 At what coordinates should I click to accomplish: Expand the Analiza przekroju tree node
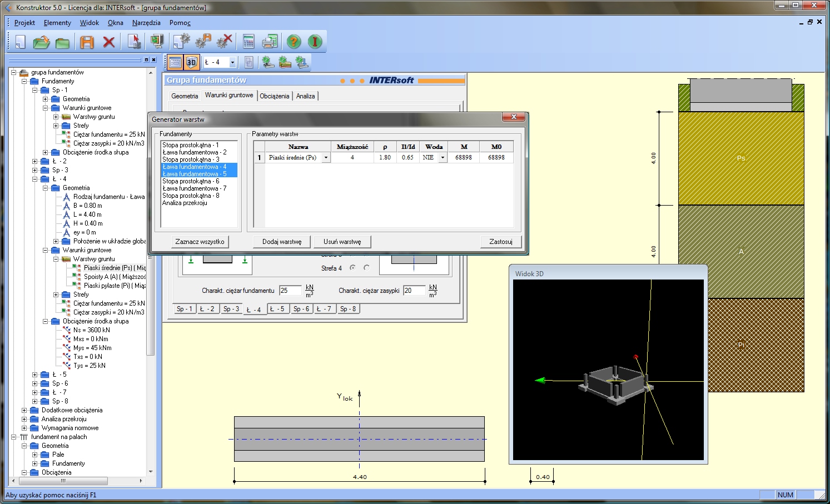(24, 419)
